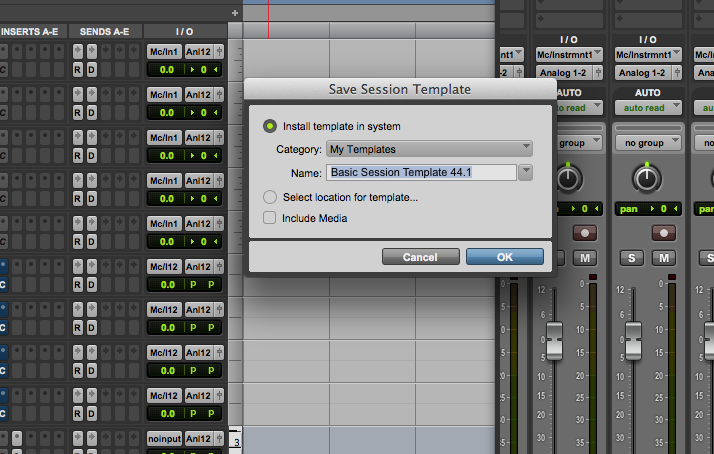Open auto read menu on fully visible strip
This screenshot has width=714, height=454.
click(x=648, y=108)
